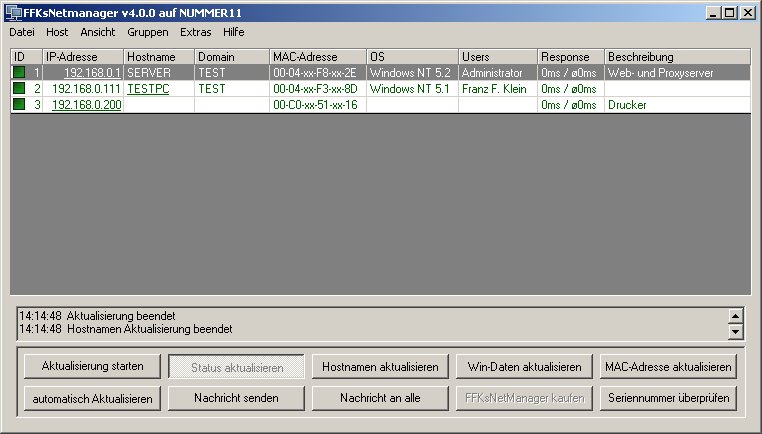Click MAC address 00-04-xx-F8-xx-2E
762x434 pixels.
click(x=315, y=73)
